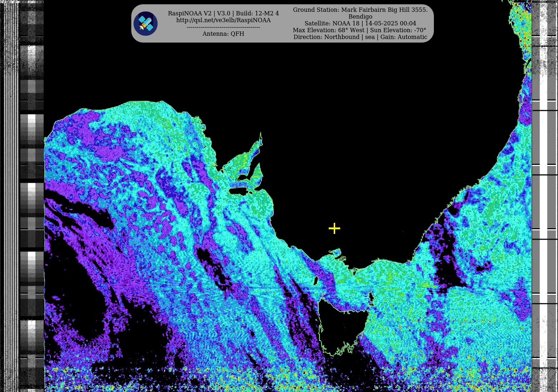Select 'Direction: Northbound | sea | Gain: Automatic' line
The width and height of the screenshot is (558, 392).
(360, 37)
